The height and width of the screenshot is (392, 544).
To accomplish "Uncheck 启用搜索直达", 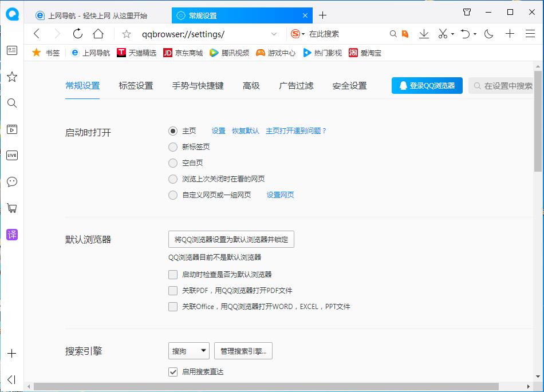I will (x=173, y=372).
